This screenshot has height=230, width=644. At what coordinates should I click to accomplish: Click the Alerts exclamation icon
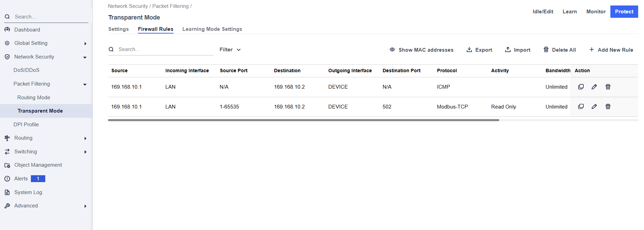pos(7,179)
